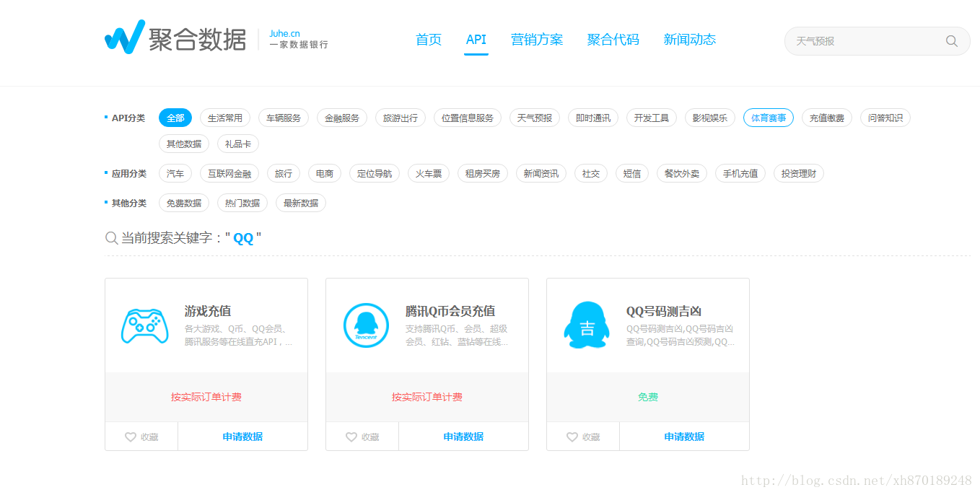
Task: Filter by 定位导航 application category
Action: [375, 173]
